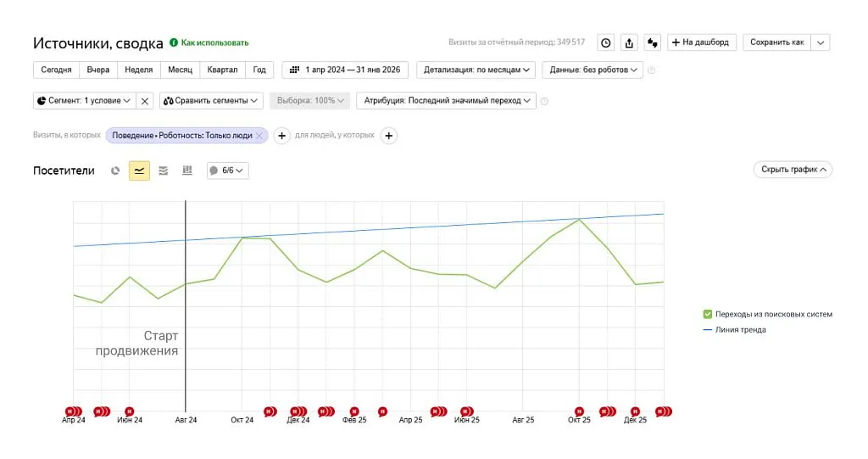Screen dimensions: 868x459
Task: Expand 'Атрибуция: Последний значимый переход' dropdown
Action: (447, 101)
